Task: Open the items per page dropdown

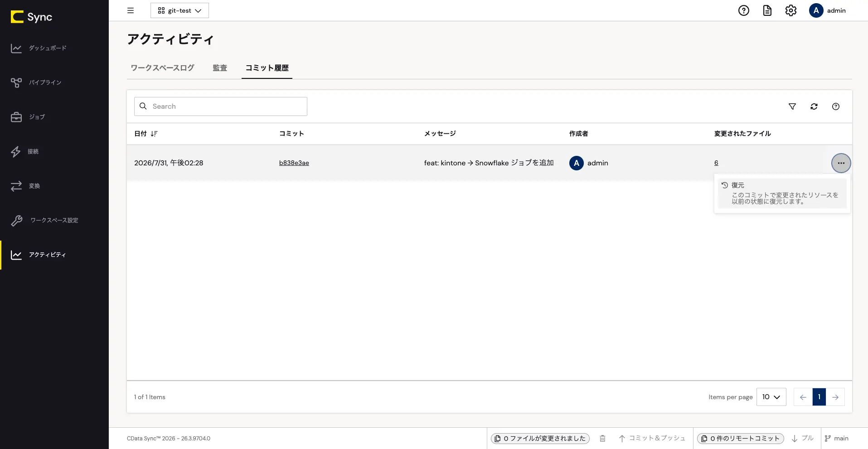Action: (x=771, y=397)
